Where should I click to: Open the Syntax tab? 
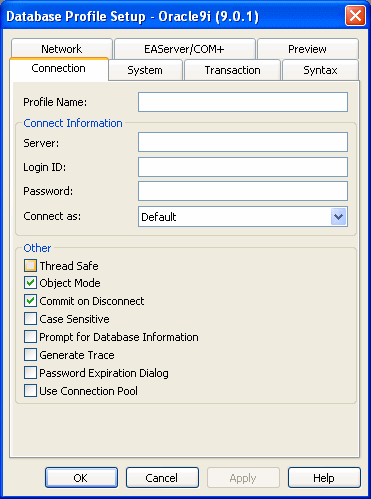click(x=320, y=70)
